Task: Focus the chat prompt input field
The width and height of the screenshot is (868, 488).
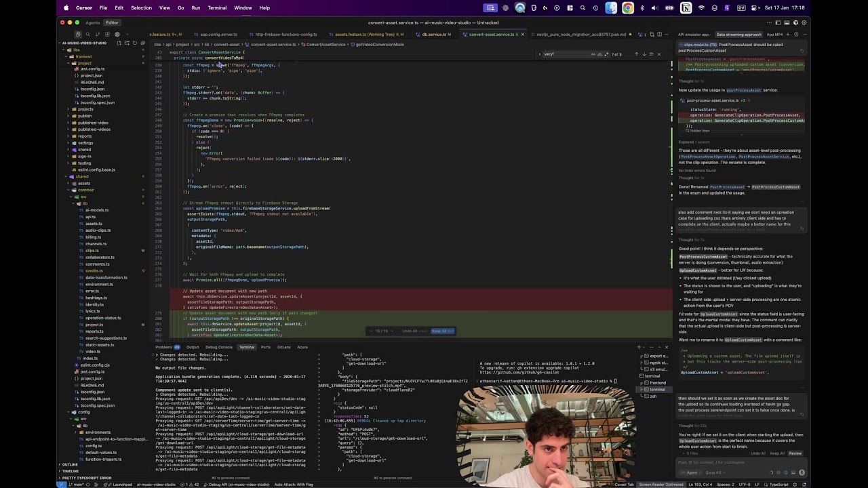Action: click(741, 462)
